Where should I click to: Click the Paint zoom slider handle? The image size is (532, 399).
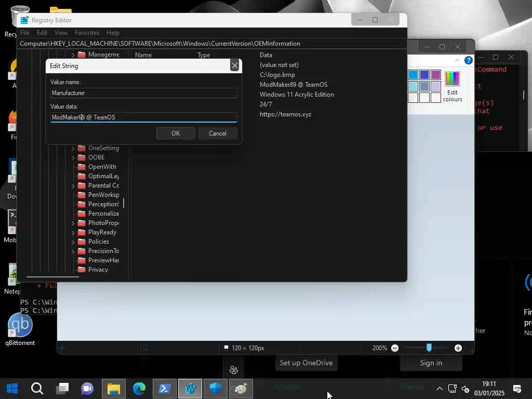tap(429, 348)
